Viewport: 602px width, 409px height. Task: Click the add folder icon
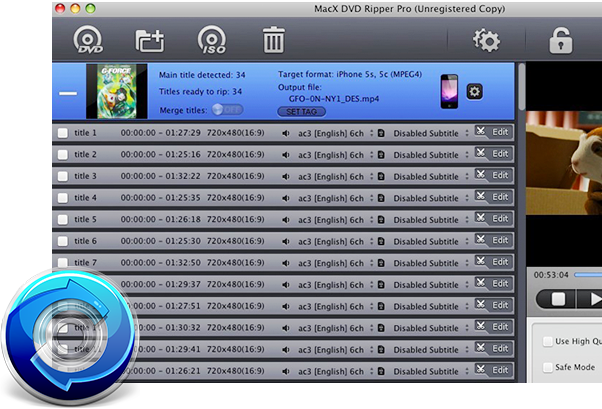click(150, 41)
